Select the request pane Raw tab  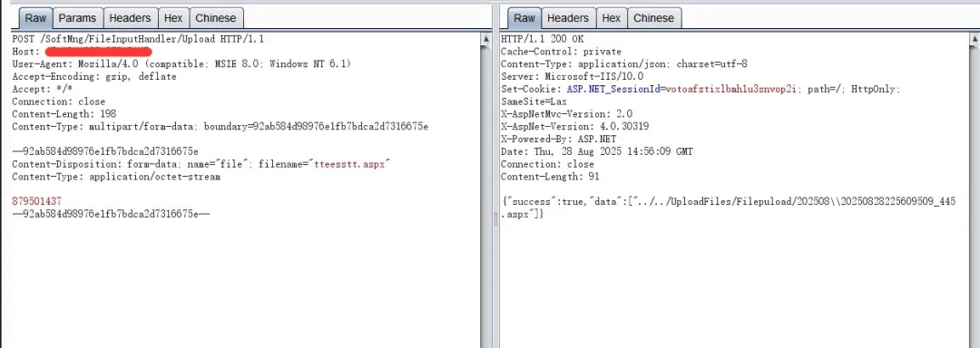(35, 18)
